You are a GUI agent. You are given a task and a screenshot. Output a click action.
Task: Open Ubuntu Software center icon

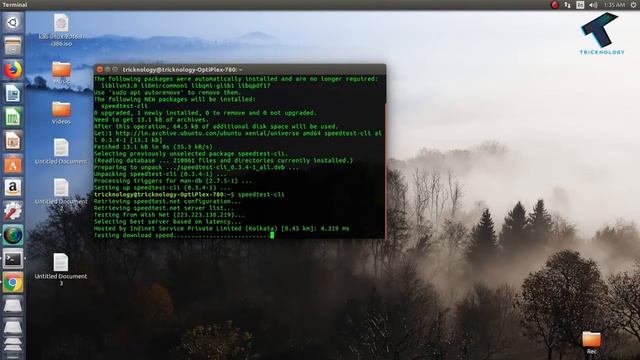click(x=13, y=164)
